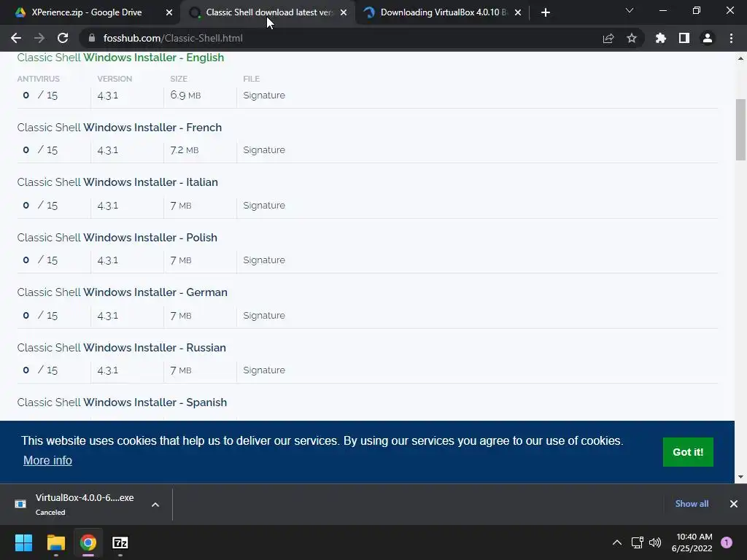Screen dimensions: 747x560
Task: Open the More info cookie link
Action: pos(47,461)
